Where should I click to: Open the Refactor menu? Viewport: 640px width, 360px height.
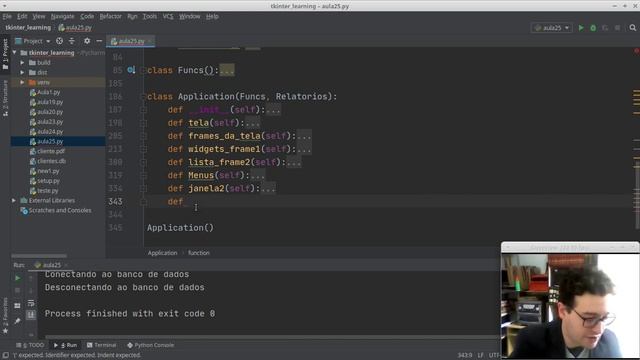pyautogui.click(x=111, y=16)
